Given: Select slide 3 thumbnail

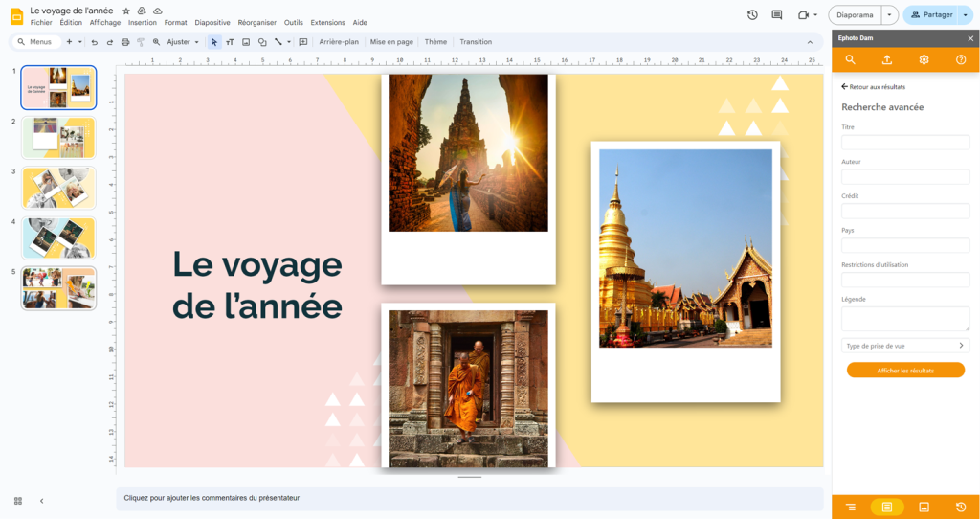Looking at the screenshot, I should pyautogui.click(x=58, y=188).
